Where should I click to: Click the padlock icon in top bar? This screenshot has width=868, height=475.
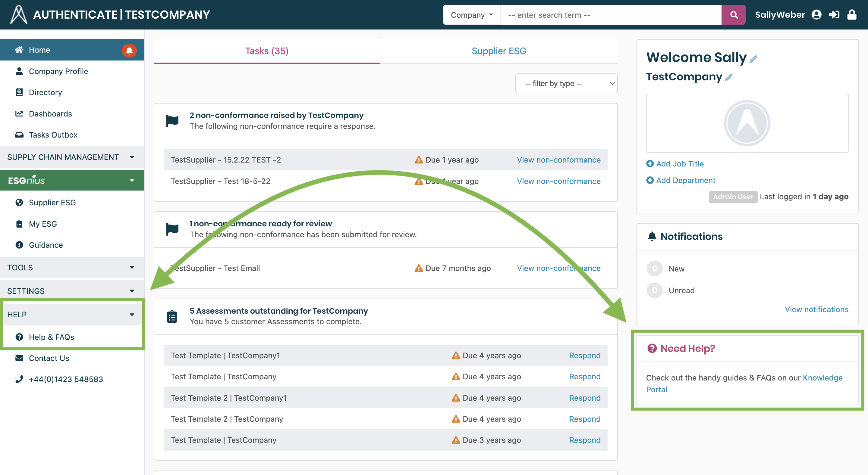point(852,15)
